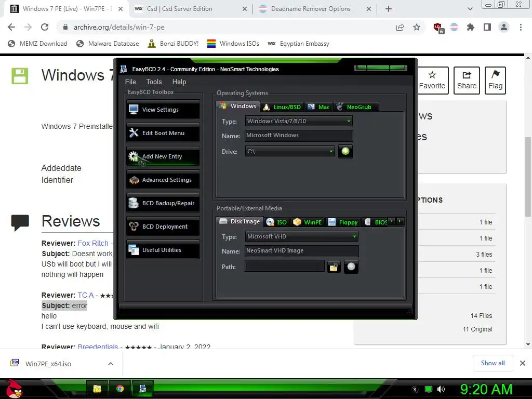Screen dimensions: 532x399
Task: Reload the archive.org page
Action: (45, 27)
